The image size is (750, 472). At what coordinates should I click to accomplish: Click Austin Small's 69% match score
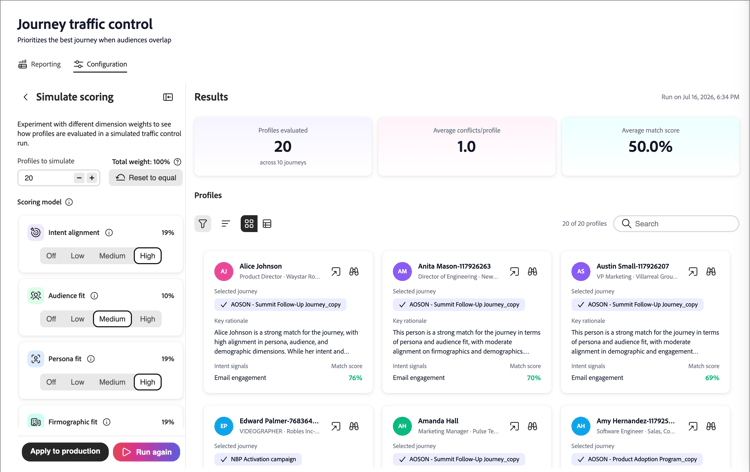[712, 378]
